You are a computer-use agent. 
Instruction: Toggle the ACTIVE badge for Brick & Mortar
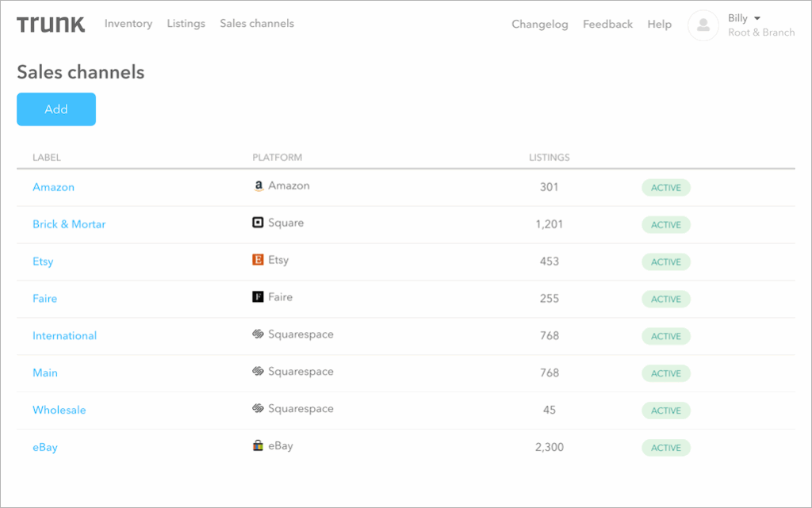665,224
